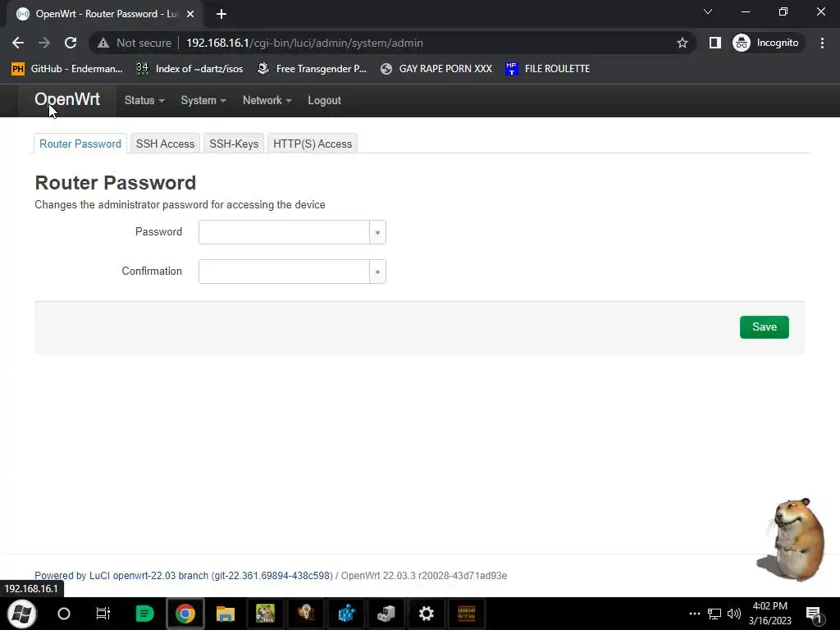
Task: Open volume control tray icon
Action: click(734, 614)
